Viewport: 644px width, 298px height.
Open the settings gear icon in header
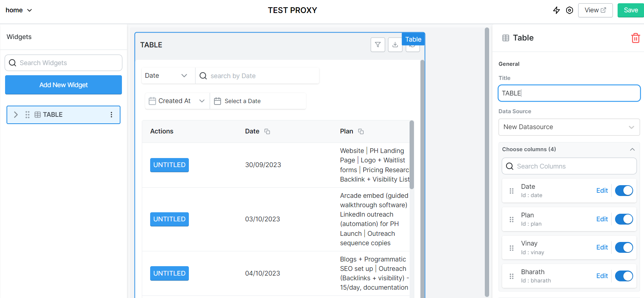(x=569, y=10)
